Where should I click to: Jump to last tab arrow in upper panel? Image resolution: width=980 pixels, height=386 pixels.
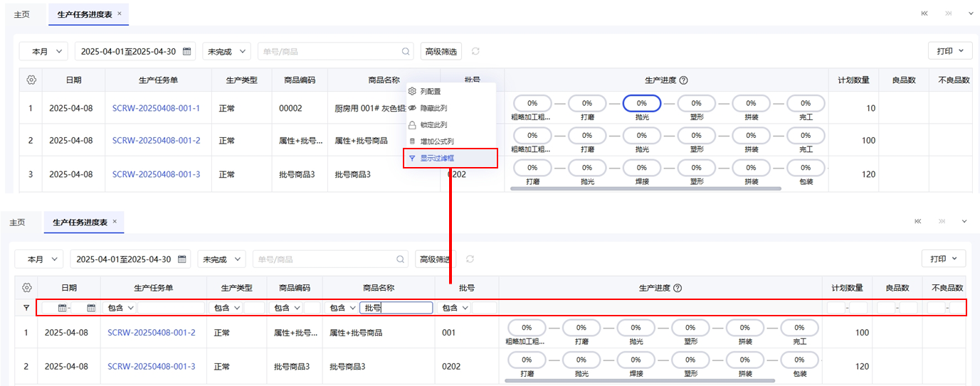pos(949,14)
